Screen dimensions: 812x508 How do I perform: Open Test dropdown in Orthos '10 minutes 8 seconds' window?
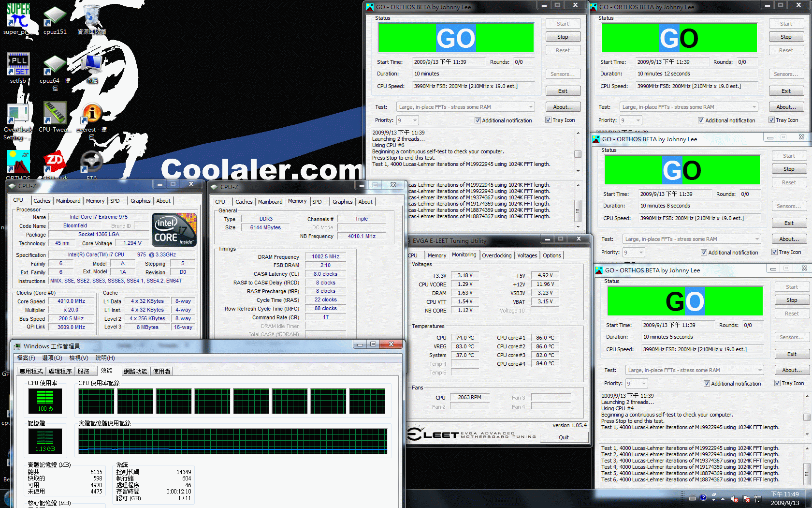[x=692, y=239]
